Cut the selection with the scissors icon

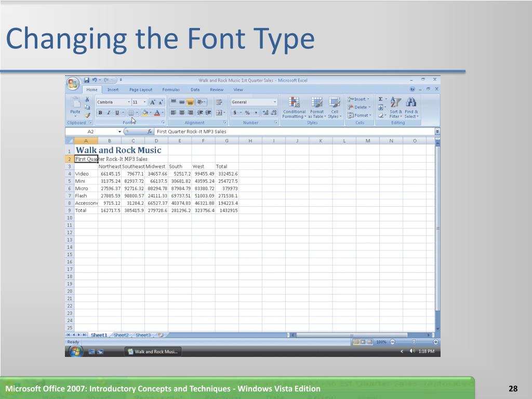click(87, 99)
